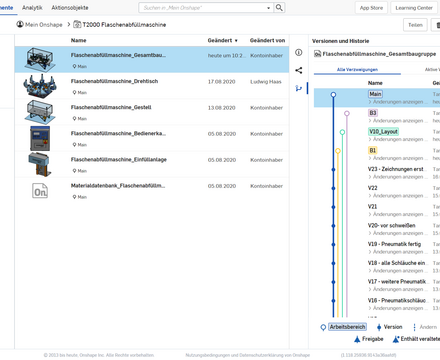This screenshot has width=440, height=360.
Task: Open the search field dropdown arrow
Action: click(x=268, y=8)
